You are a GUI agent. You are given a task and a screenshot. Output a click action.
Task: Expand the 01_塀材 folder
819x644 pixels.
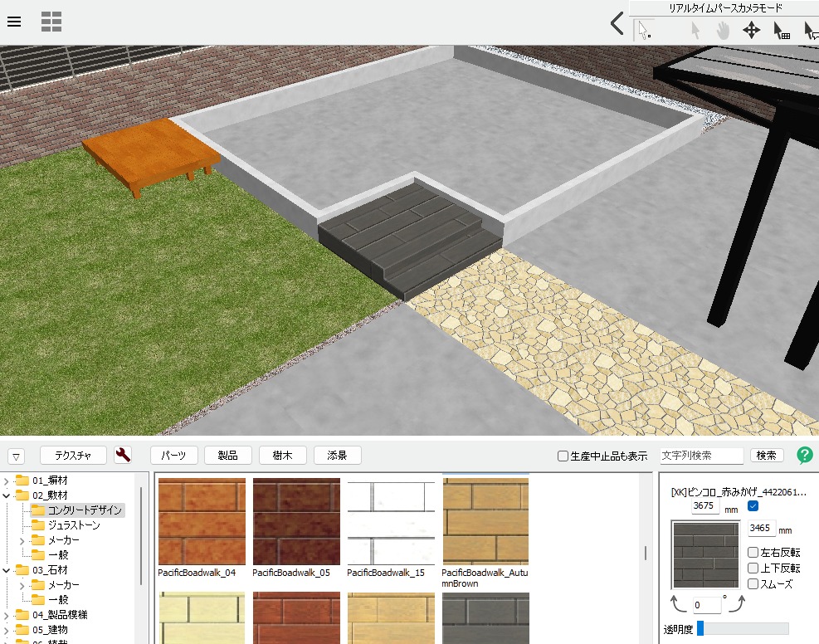[x=7, y=481]
